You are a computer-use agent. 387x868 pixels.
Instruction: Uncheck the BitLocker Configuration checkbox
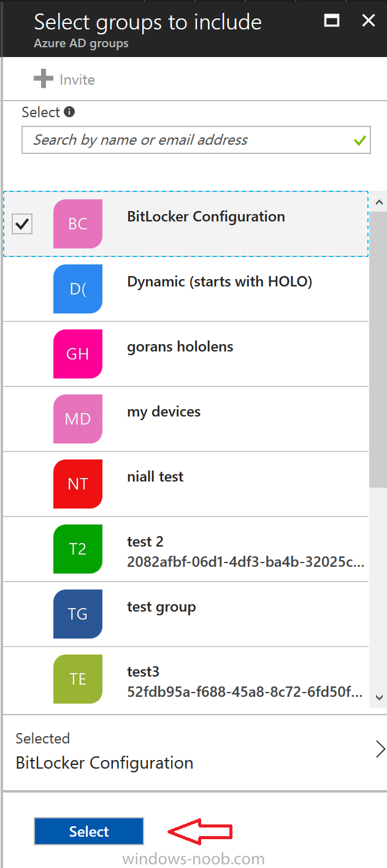[22, 225]
